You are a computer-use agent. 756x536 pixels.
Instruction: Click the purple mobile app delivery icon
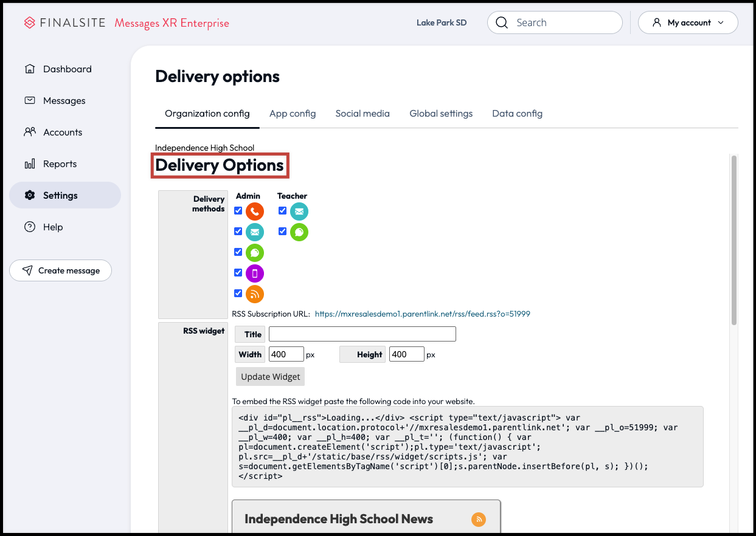254,273
